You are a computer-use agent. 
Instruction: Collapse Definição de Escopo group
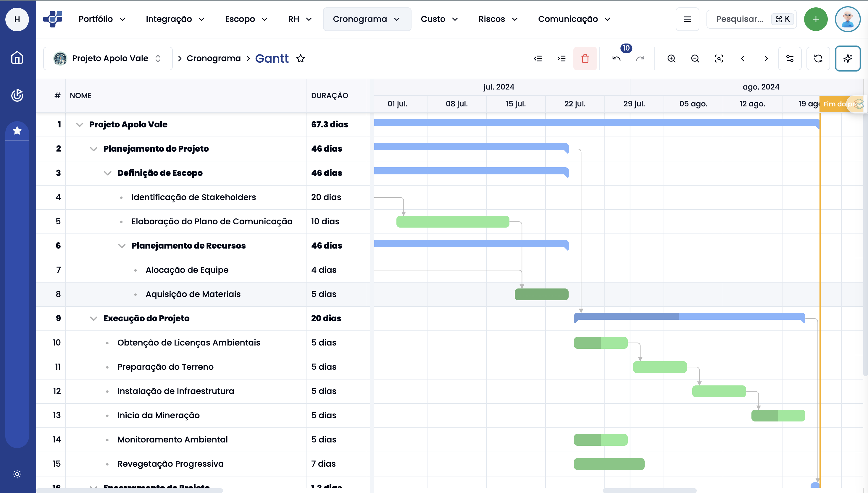point(108,173)
